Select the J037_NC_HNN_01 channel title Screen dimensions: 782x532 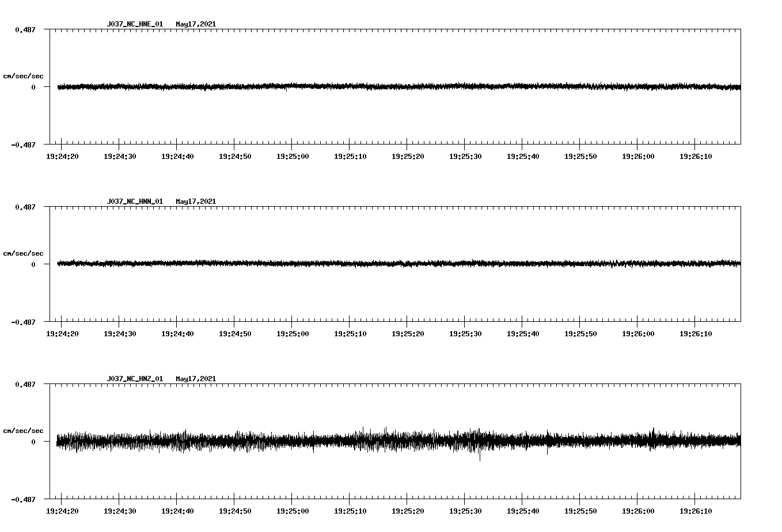tap(134, 201)
